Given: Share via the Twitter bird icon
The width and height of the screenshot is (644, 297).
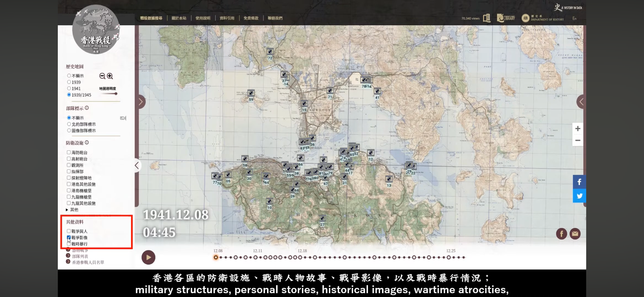Looking at the screenshot, I should [x=579, y=196].
